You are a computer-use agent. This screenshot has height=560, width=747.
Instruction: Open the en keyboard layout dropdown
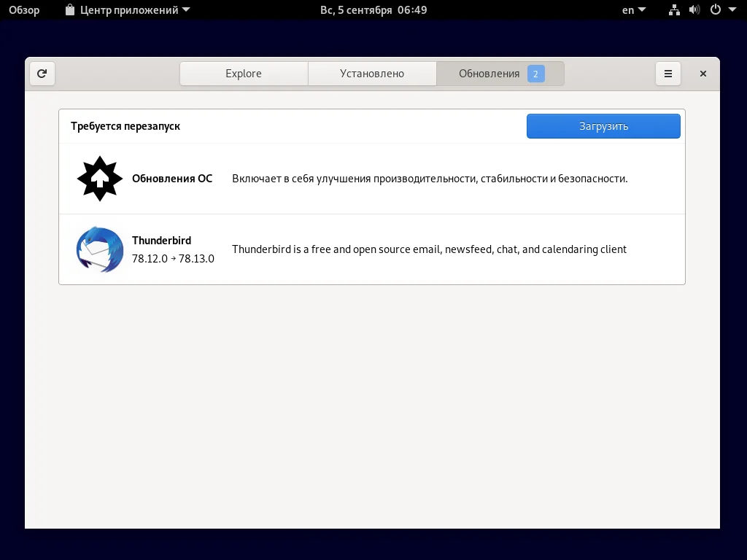pos(632,9)
